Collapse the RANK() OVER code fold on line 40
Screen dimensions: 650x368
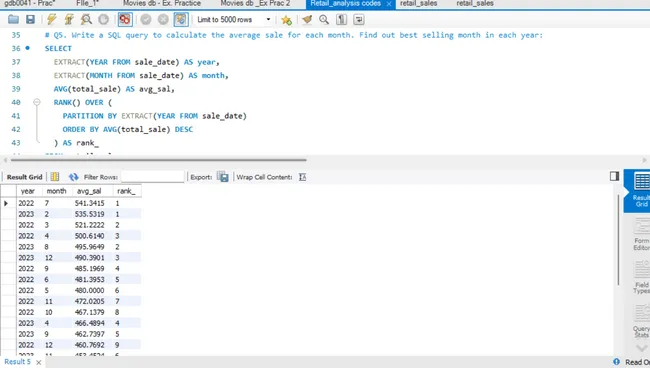pos(37,102)
